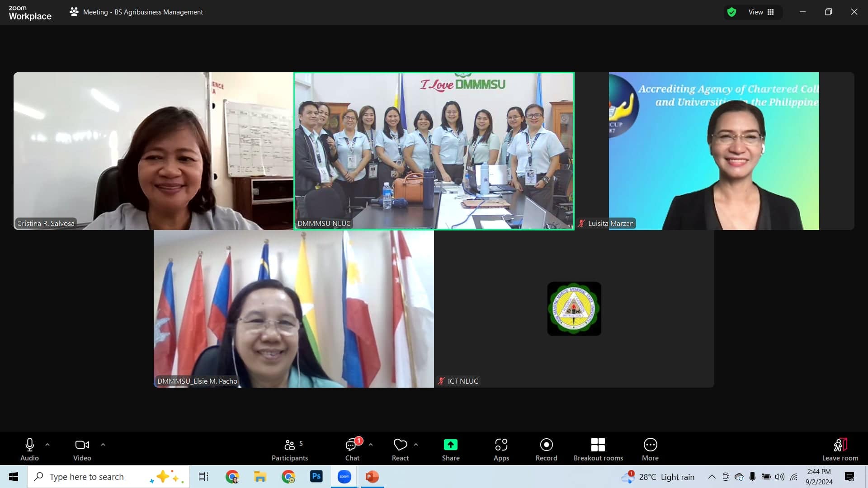Open the View layout menu
868x488 pixels.
(x=761, y=12)
